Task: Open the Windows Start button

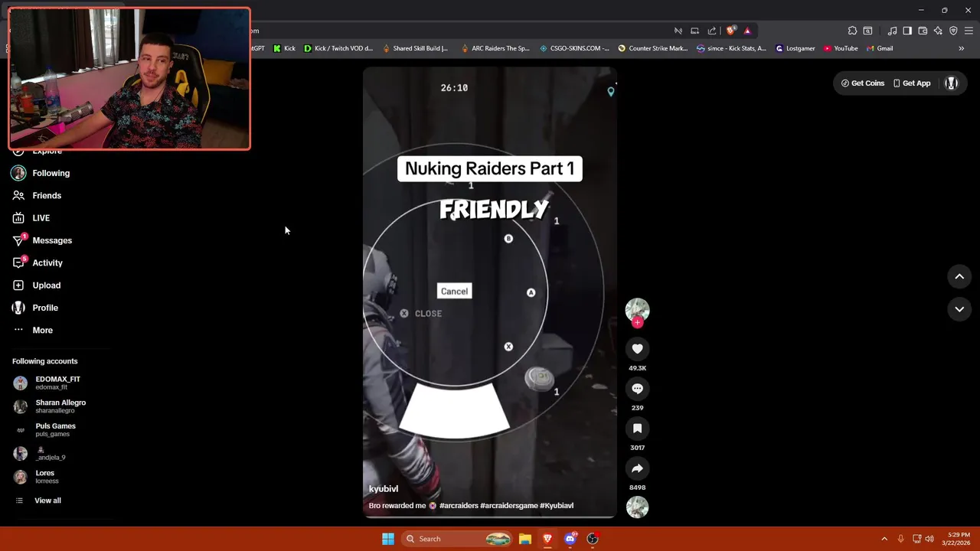Action: pyautogui.click(x=388, y=539)
